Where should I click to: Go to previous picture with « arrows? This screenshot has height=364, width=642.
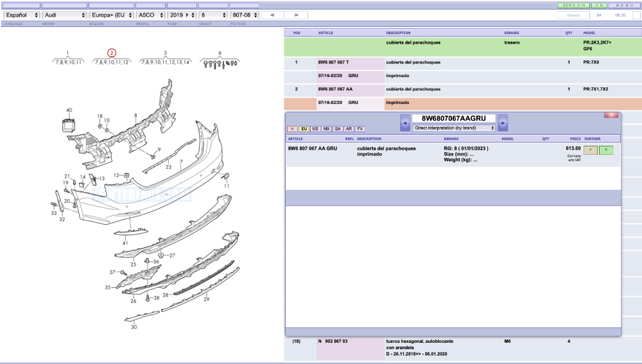[x=272, y=15]
